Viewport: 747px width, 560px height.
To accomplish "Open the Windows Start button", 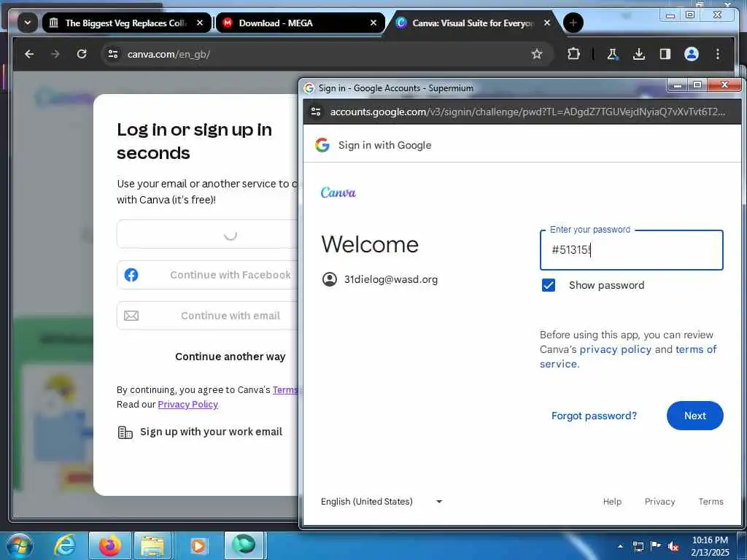I will tap(19, 545).
